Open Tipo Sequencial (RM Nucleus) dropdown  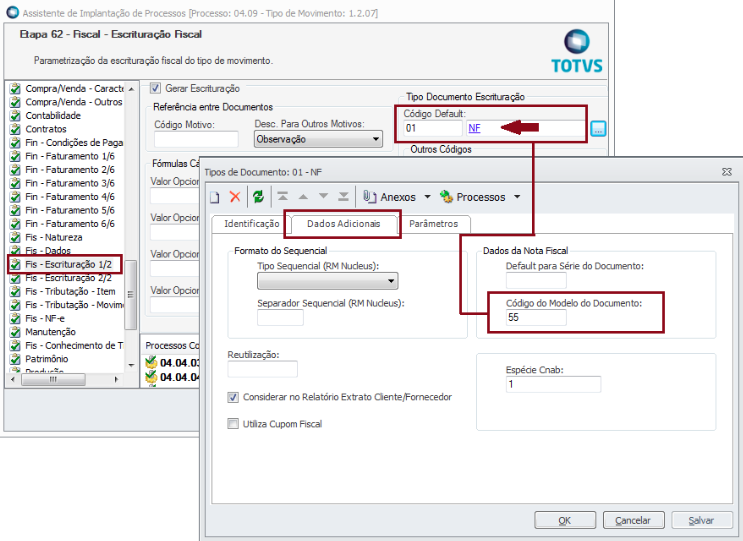point(327,281)
